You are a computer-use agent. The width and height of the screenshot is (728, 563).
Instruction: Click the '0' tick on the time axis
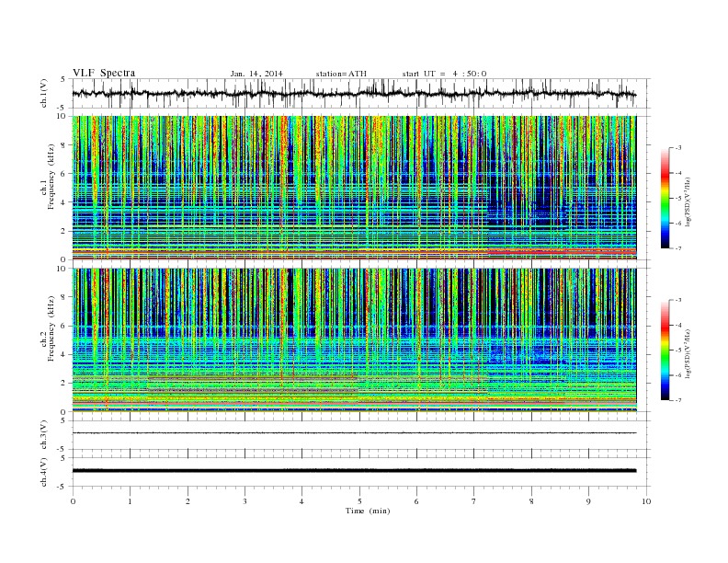[73, 501]
